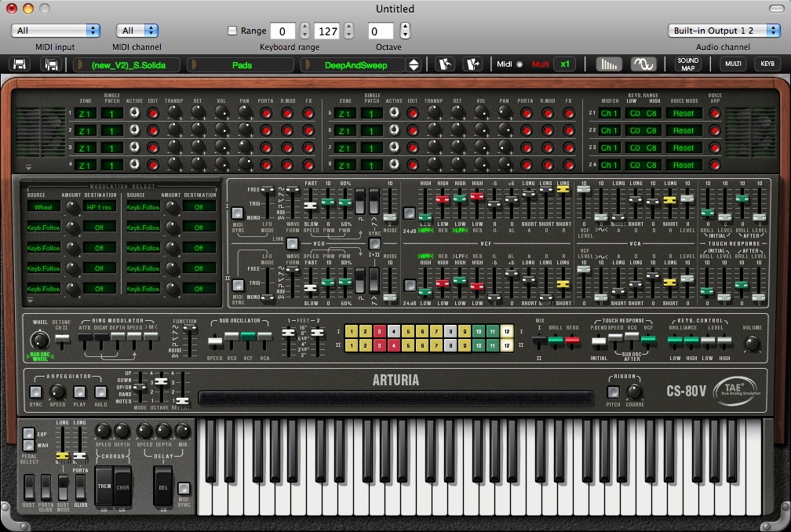Toggle the SUST sustain rocker switch
This screenshot has height=532, width=791.
29,487
